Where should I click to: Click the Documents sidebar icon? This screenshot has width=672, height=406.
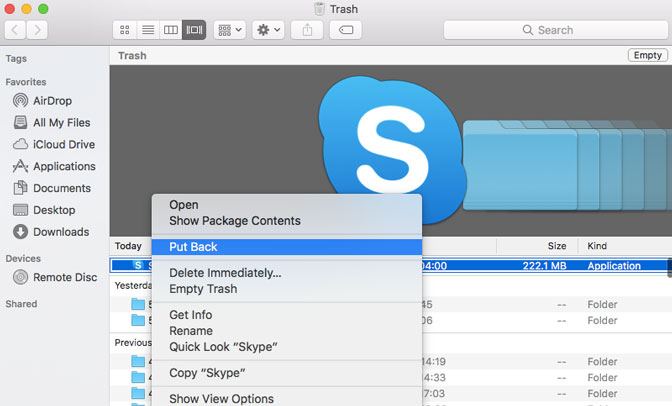coord(20,188)
